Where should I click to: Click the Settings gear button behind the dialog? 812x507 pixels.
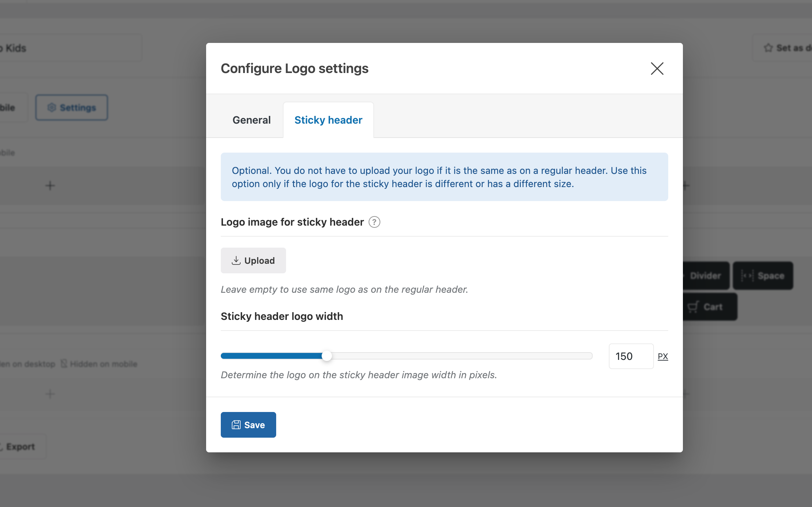[72, 107]
